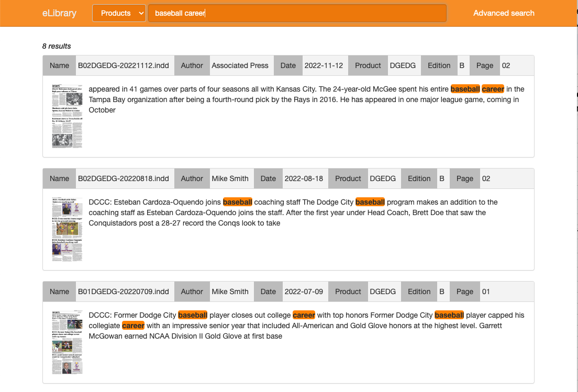578x392 pixels.
Task: Click the Esteban Cardoza-Oquendo article excerpt
Action: tap(293, 212)
